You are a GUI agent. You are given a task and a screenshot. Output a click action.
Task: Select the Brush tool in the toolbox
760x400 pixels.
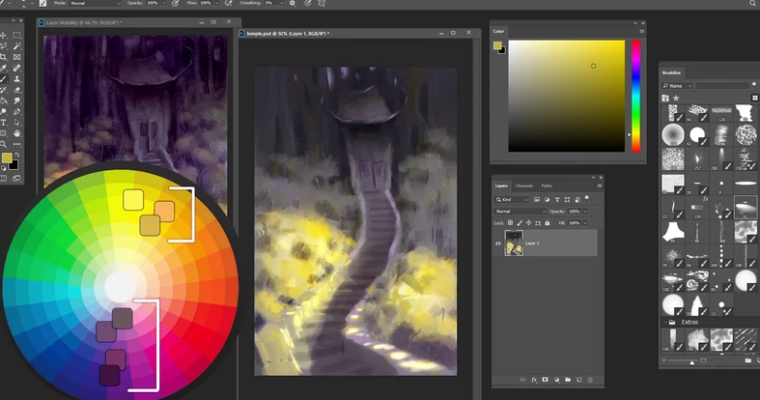(3, 79)
